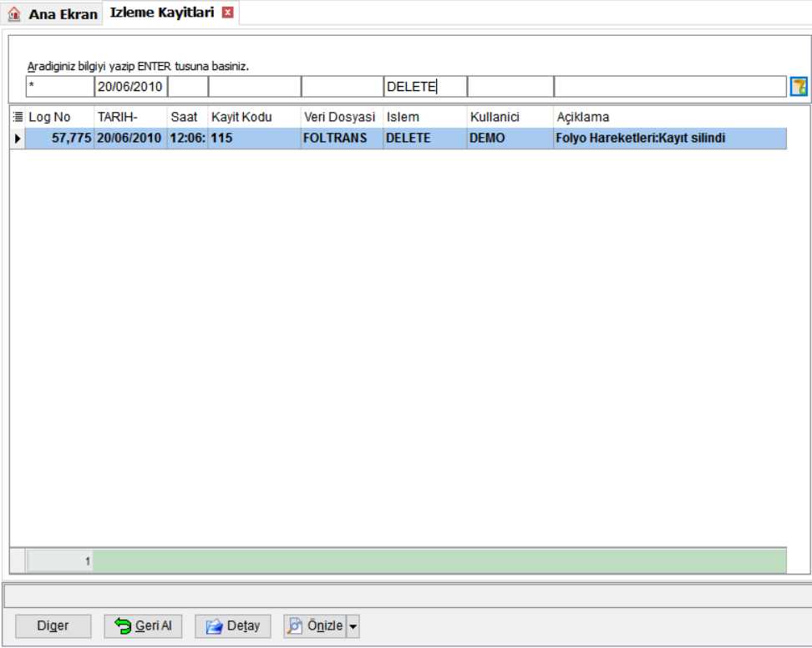Viewport: 812px width, 648px height.
Task: Click the record count 1 in footer
Action: click(x=60, y=561)
